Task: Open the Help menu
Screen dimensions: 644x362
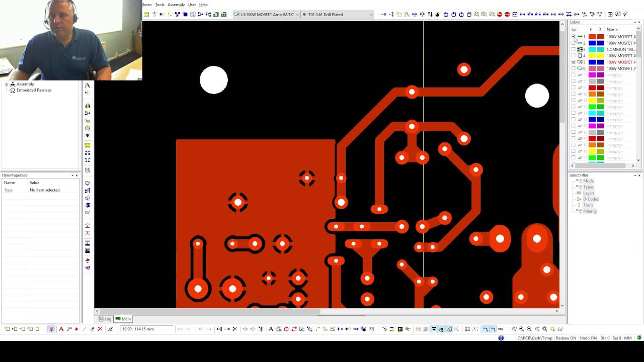Action: click(203, 5)
